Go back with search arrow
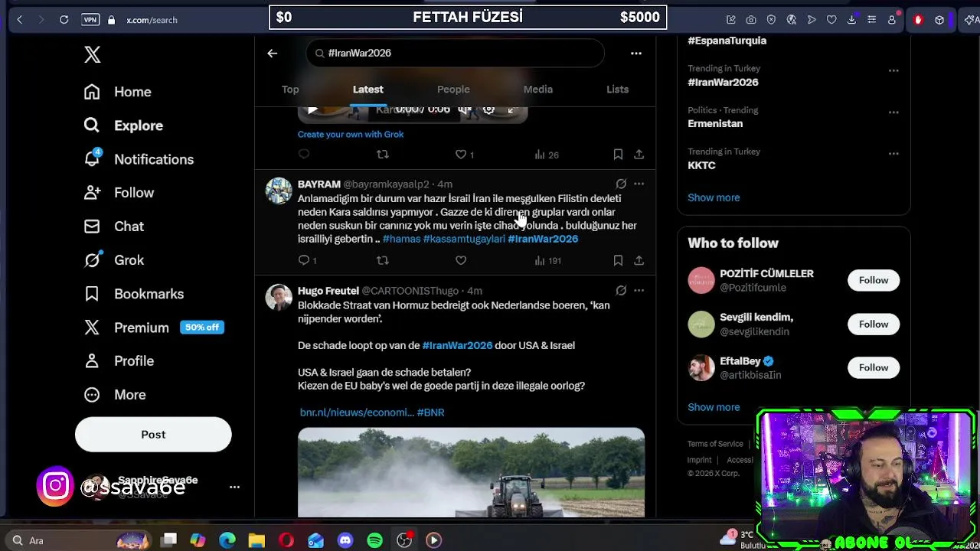This screenshot has height=551, width=980. click(273, 54)
